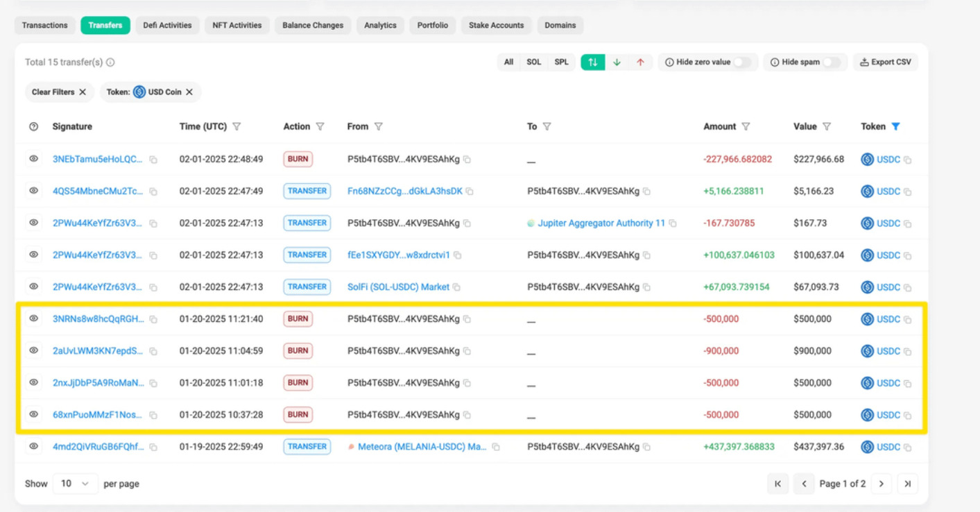Screen dimensions: 980x512
Task: Open the Stake Accounts tab
Action: click(x=495, y=25)
